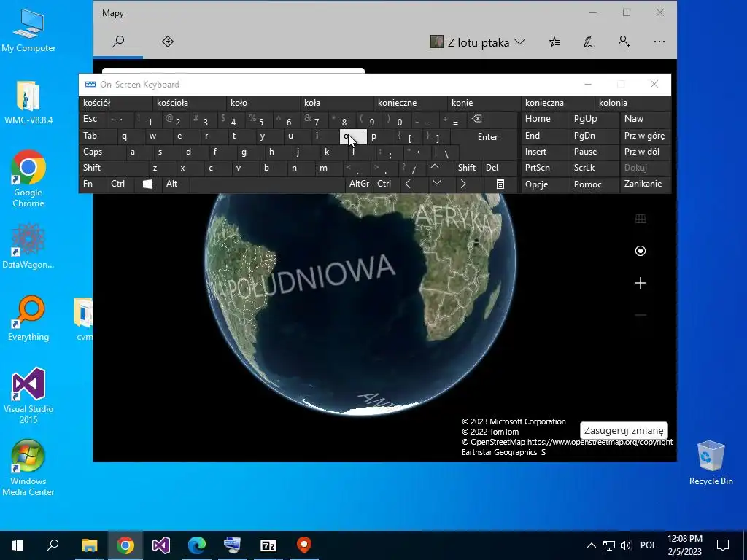
Task: Choose the word suggestion kościół
Action: pos(116,103)
